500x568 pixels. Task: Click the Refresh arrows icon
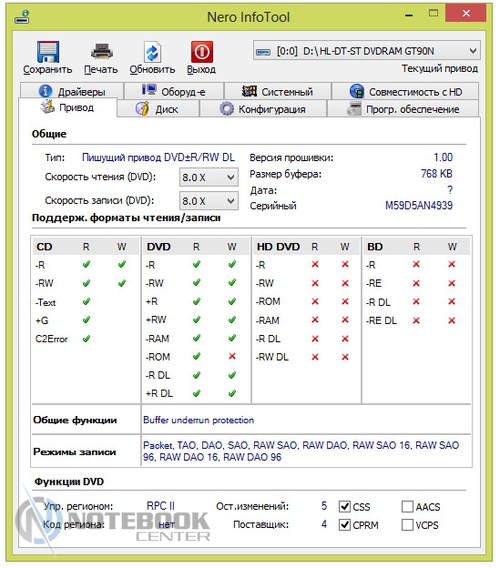153,52
